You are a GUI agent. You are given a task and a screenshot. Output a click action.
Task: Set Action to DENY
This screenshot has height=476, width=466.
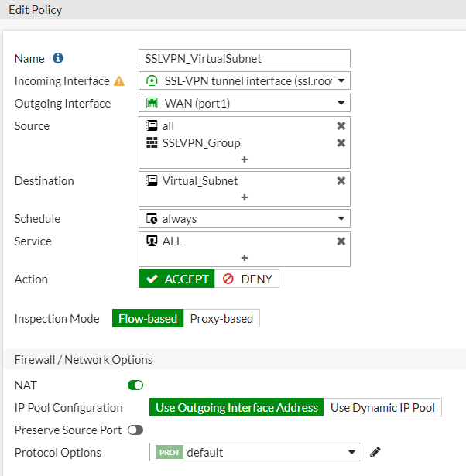click(248, 279)
